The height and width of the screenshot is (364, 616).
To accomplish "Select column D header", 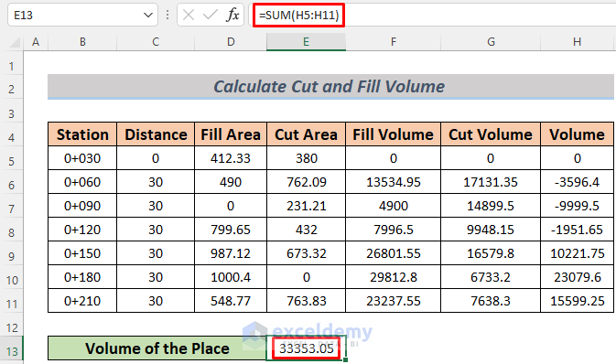I will click(231, 42).
